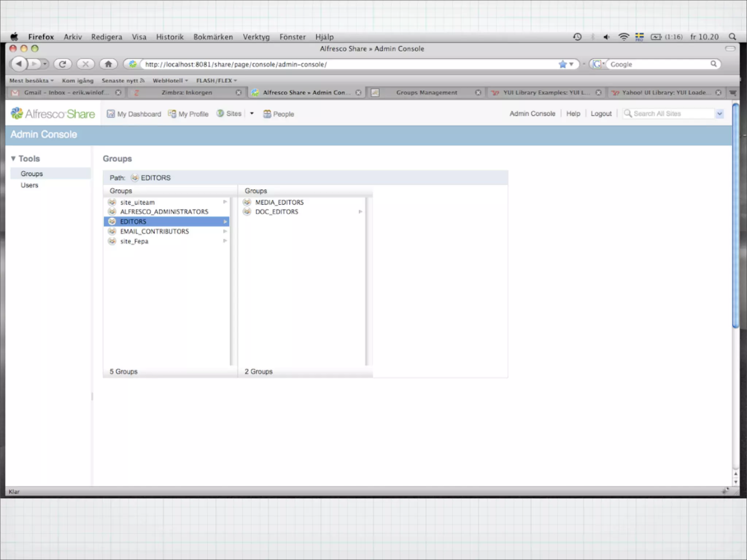Switch to the Zimbra: Inkorgen tab
Viewport: 747px width, 560px height.
[186, 93]
